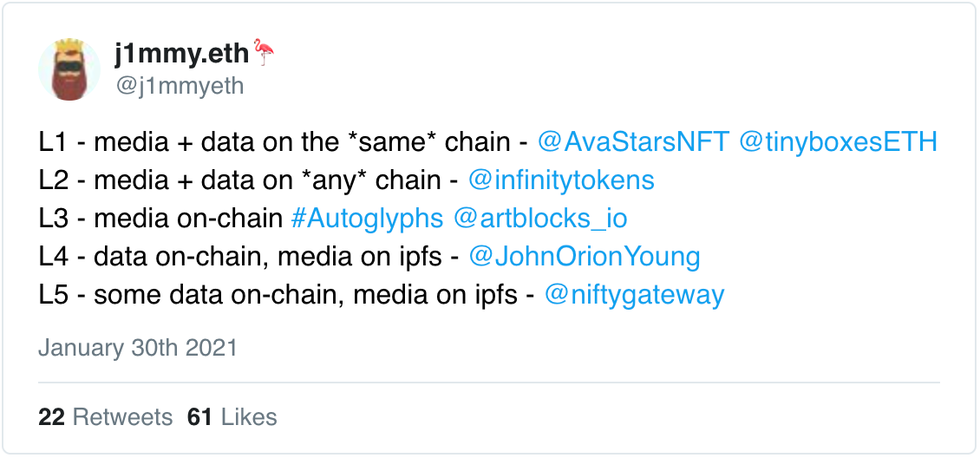The height and width of the screenshot is (458, 980).
Task: Open the @niftygateway mention
Action: pyautogui.click(x=634, y=294)
